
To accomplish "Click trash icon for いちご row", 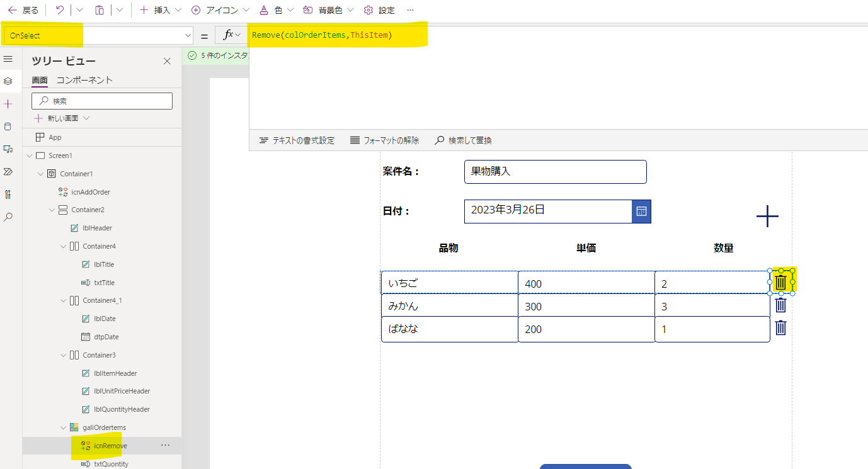I will pos(781,282).
